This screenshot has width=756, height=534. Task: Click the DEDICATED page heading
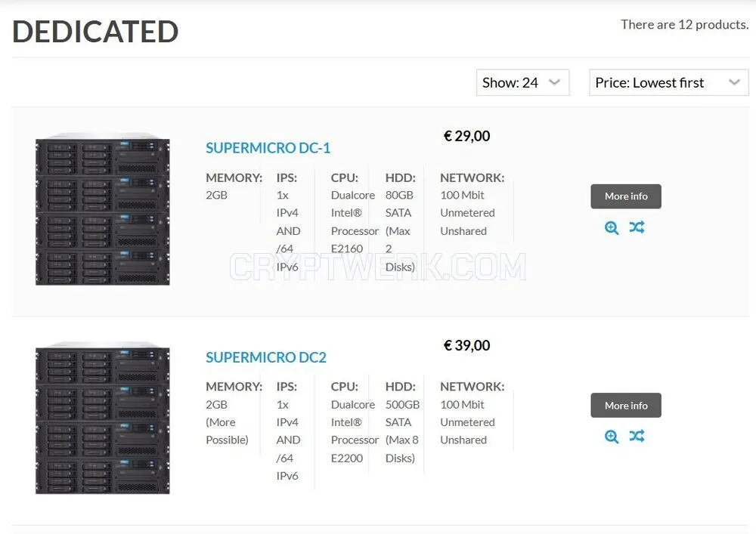pos(95,31)
